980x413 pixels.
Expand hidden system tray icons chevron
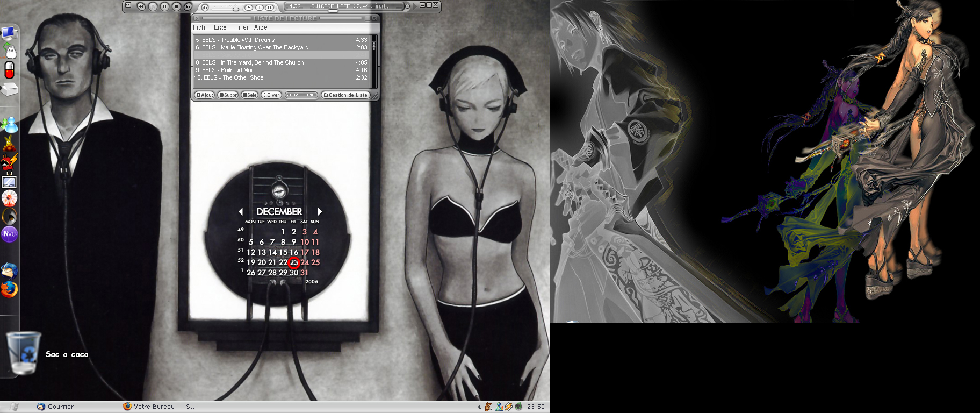[x=479, y=407]
